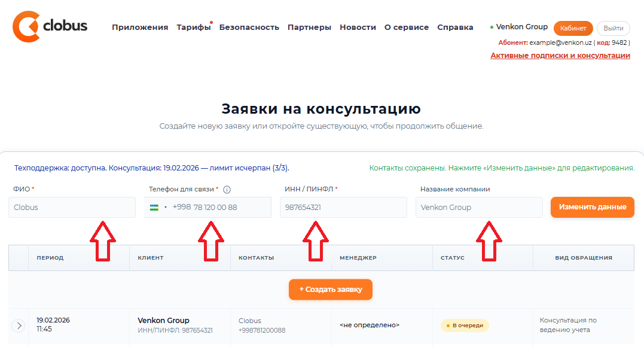644x347 pixels.
Task: Click the Кабинет button
Action: [x=573, y=28]
